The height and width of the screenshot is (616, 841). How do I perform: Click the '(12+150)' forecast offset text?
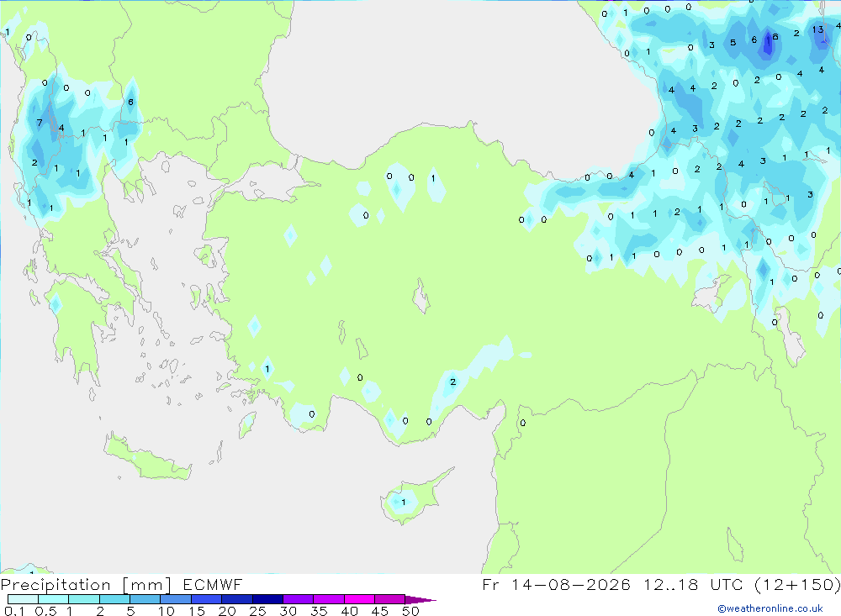pyautogui.click(x=797, y=584)
